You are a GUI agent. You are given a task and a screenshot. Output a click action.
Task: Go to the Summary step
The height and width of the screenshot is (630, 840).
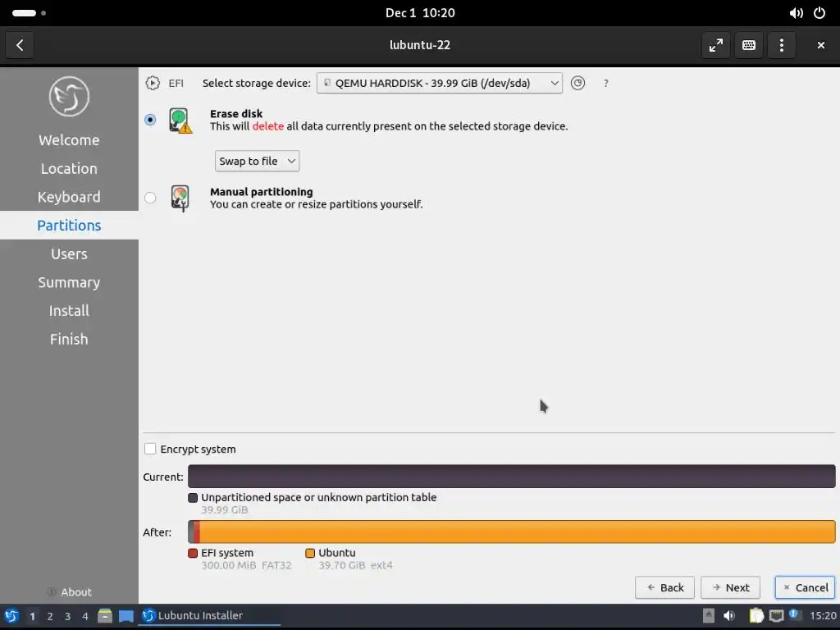pos(69,282)
